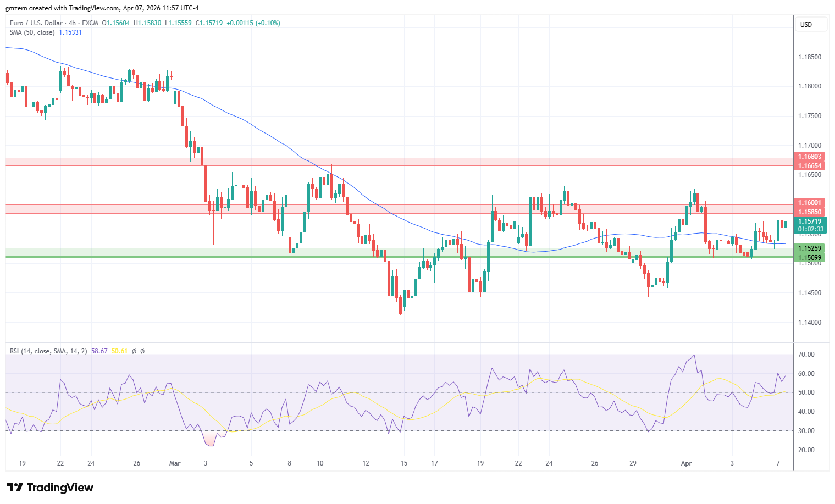Image resolution: width=835 pixels, height=504 pixels.
Task: Click the 29 date label on the time axis
Action: click(x=633, y=463)
